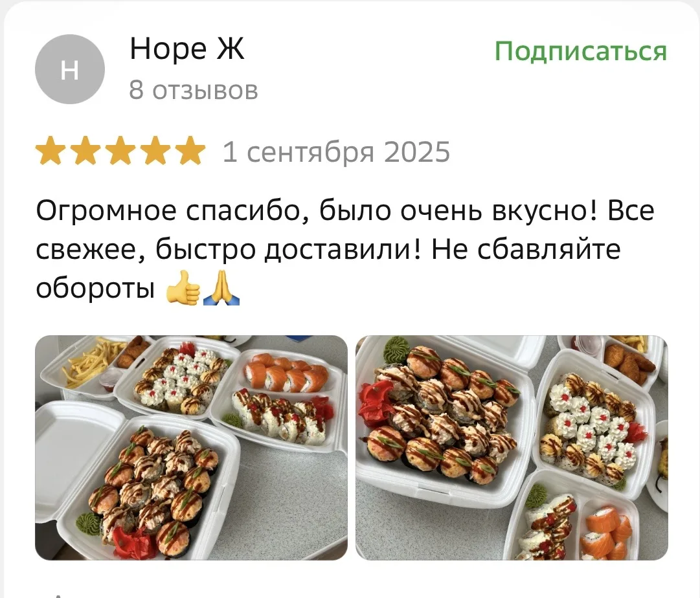Click the second rating star
The image size is (700, 598).
point(85,151)
